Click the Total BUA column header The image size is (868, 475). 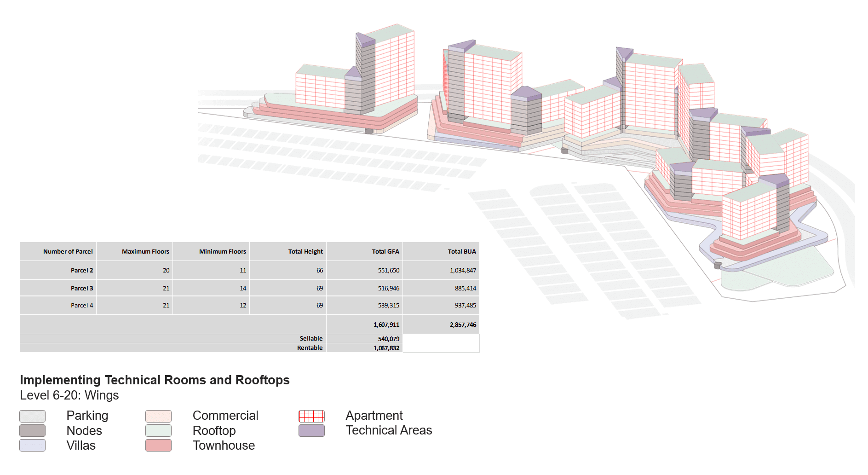pos(462,252)
